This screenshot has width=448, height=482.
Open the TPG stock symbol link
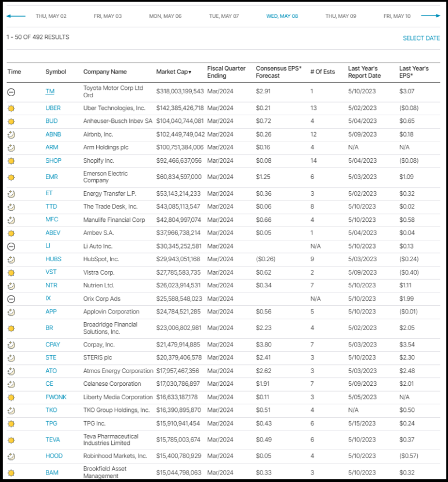coord(52,423)
